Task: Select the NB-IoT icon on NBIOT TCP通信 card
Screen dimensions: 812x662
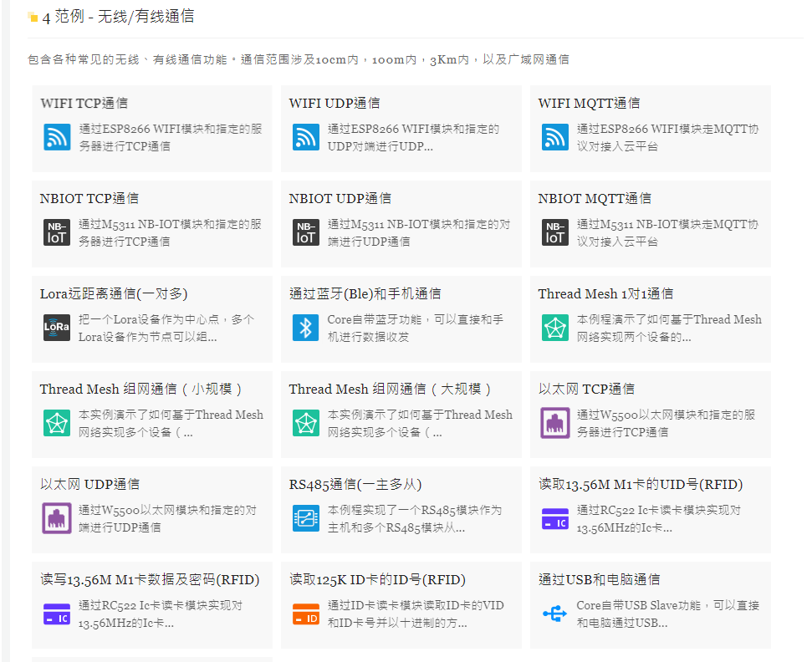Action: [x=55, y=232]
